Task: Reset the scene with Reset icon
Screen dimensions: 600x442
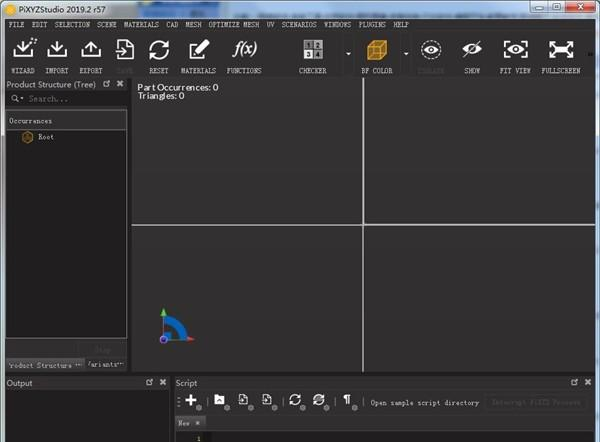Action: (158, 51)
